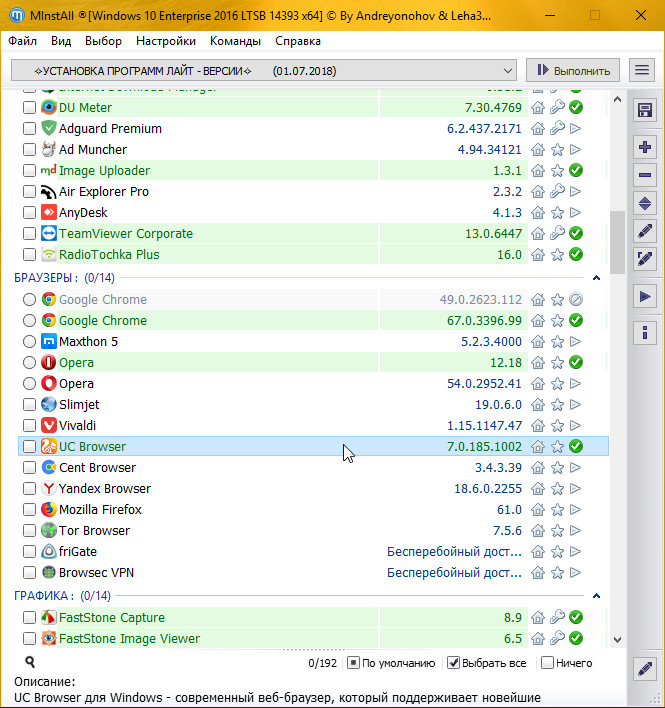Open the УСТАНОВКА ПРОГРАММ ЛАЙТ profile dropdown
The width and height of the screenshot is (665, 708).
point(264,71)
